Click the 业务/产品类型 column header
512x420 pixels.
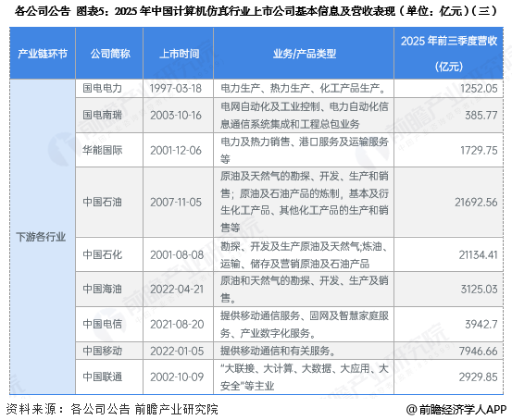pos(305,54)
